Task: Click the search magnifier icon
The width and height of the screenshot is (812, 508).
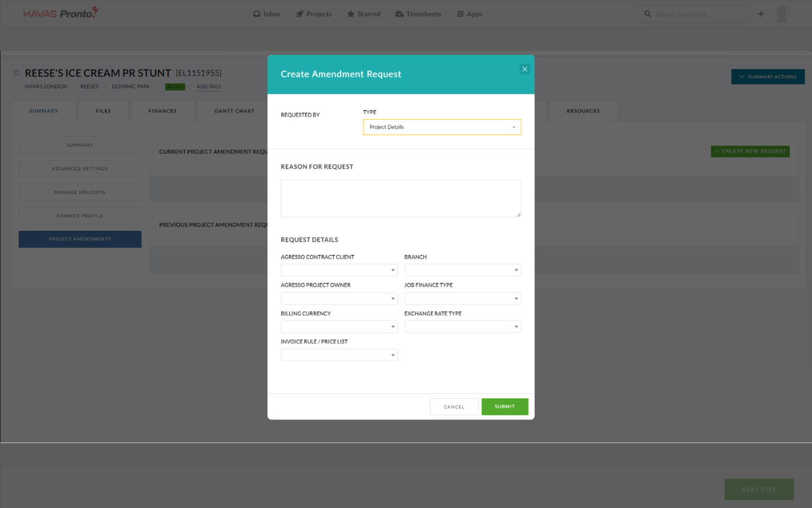Action: [x=648, y=14]
